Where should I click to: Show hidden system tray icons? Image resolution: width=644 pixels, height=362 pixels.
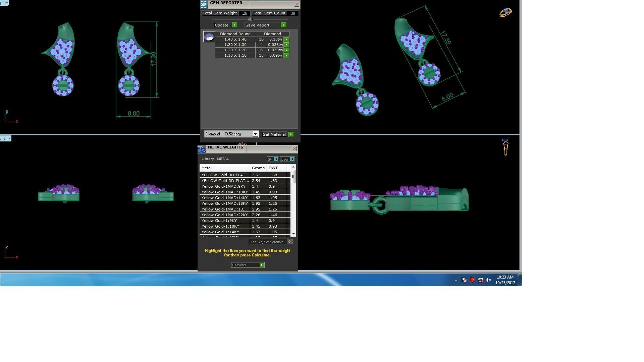456,280
